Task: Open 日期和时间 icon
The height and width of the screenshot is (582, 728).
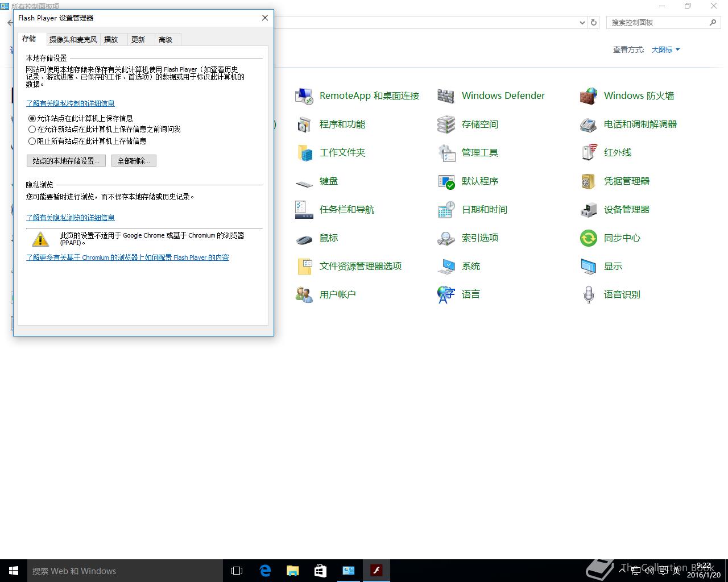Action: (x=446, y=210)
